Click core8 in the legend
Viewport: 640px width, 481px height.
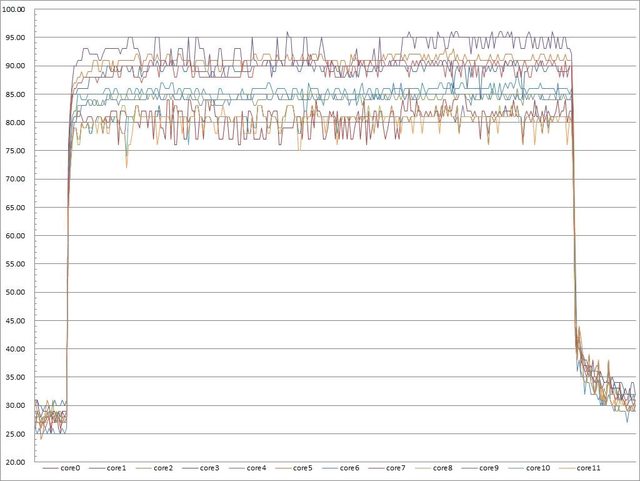click(x=443, y=467)
